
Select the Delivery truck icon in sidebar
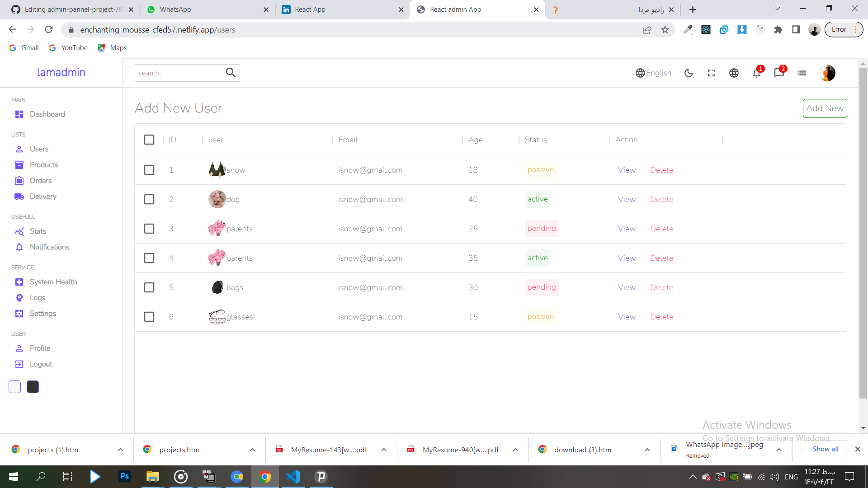19,197
